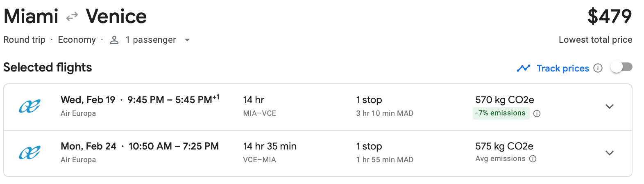Click info icon beside Avg emissions

[x=533, y=159]
